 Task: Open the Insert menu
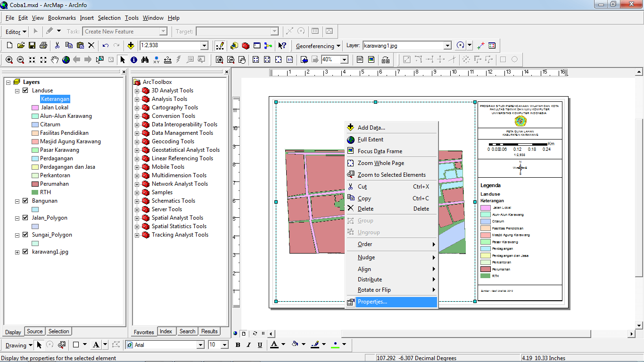point(87,18)
